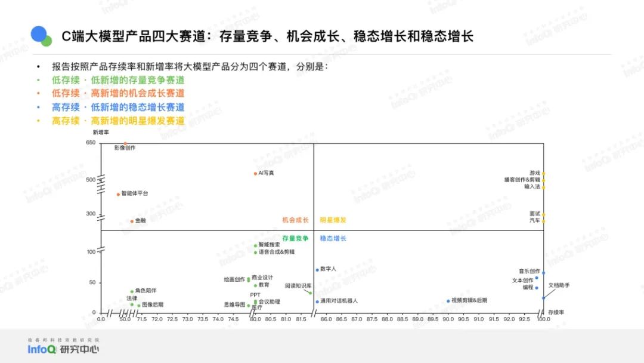Click the 智能体平台 data label
Viewport: 644px width, 363px height.
point(134,193)
